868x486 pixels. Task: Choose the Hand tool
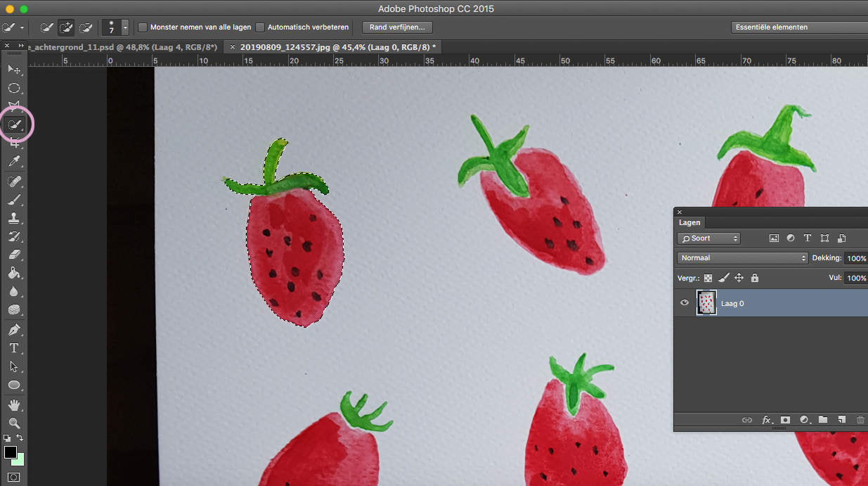(x=14, y=404)
